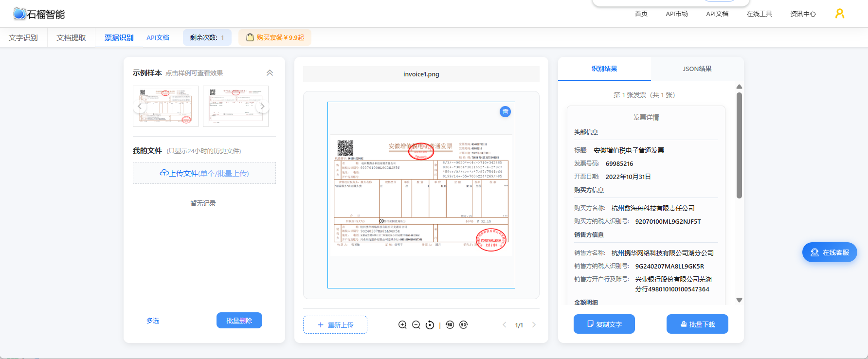Click buyer tax ID 92070100ML9G2NJF5T
This screenshot has height=359, width=868.
(668, 221)
